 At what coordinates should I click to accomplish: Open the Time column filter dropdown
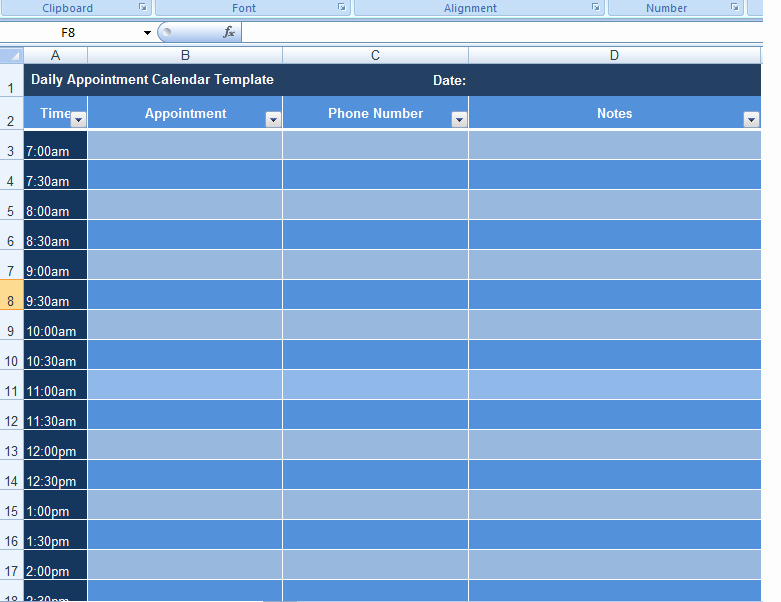click(79, 120)
